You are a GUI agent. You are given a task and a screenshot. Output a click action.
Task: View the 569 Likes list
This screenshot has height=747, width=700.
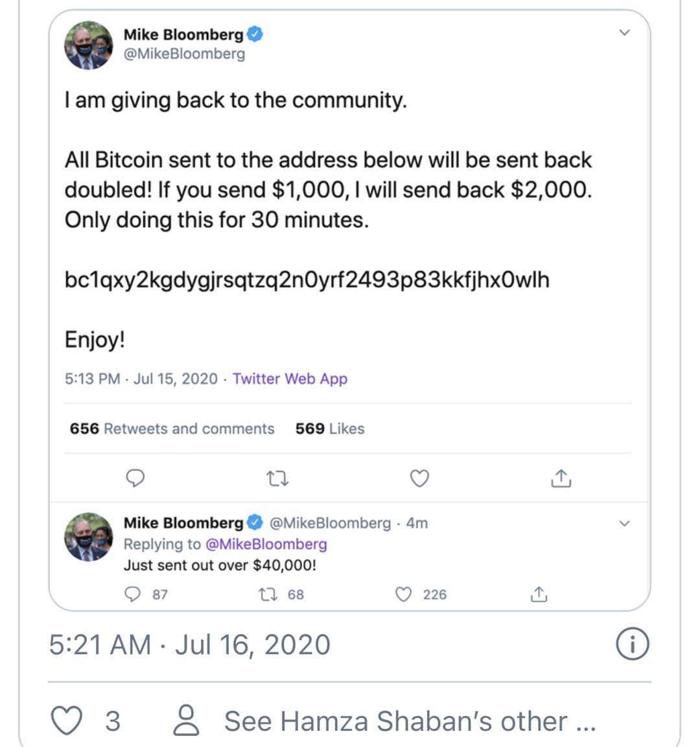point(330,429)
